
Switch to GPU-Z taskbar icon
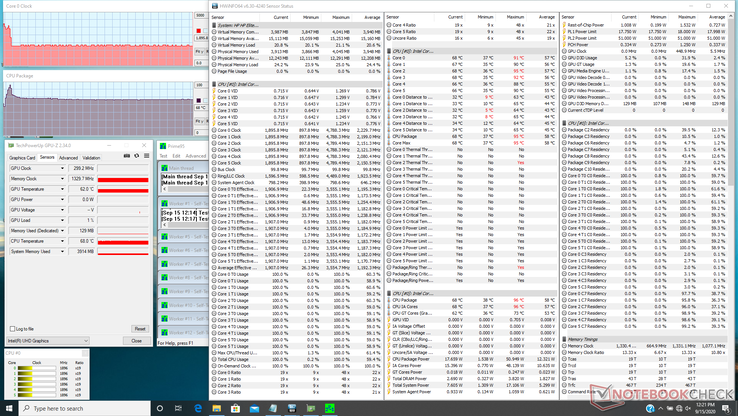[311, 408]
